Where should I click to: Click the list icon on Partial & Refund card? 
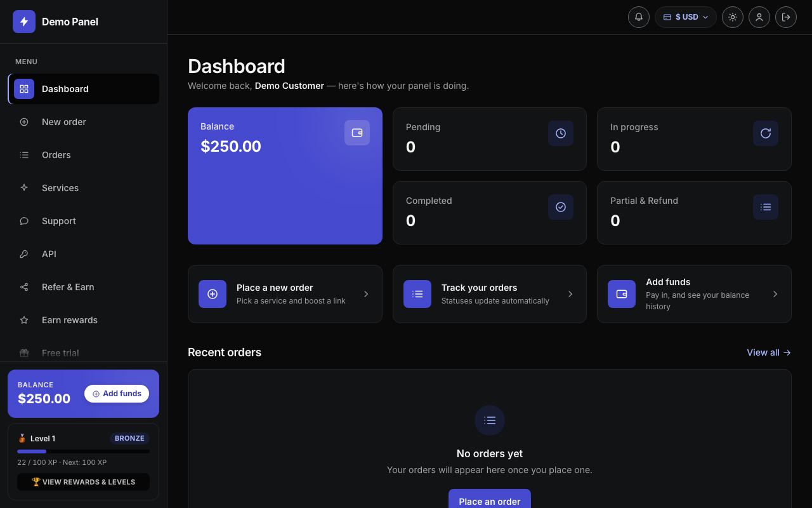766,207
